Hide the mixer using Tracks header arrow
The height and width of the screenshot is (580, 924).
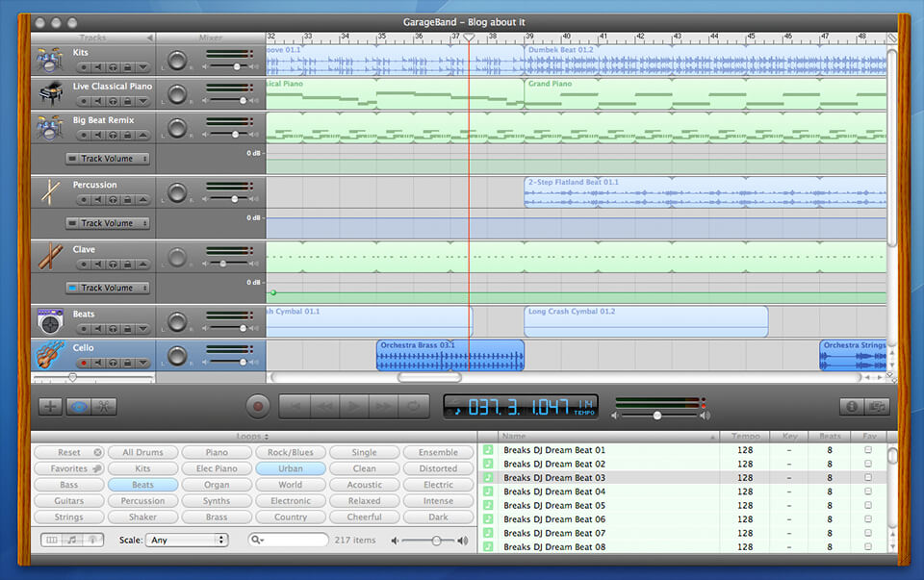pos(150,38)
